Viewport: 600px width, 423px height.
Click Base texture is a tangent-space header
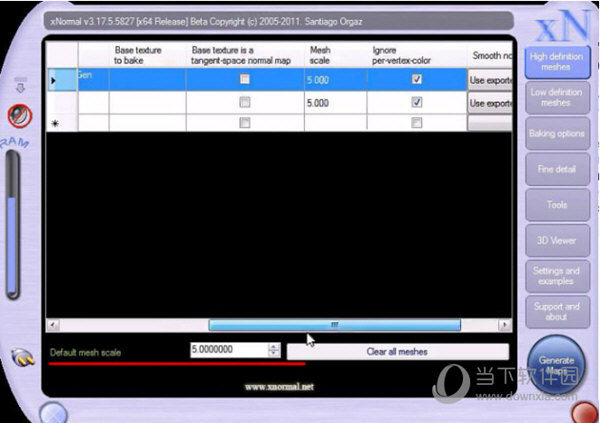click(x=245, y=55)
